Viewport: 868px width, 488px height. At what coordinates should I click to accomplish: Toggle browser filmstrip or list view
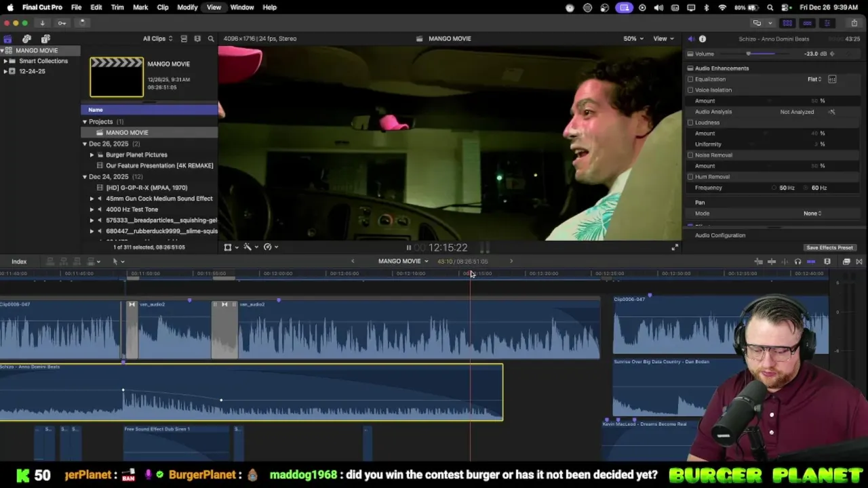[184, 39]
